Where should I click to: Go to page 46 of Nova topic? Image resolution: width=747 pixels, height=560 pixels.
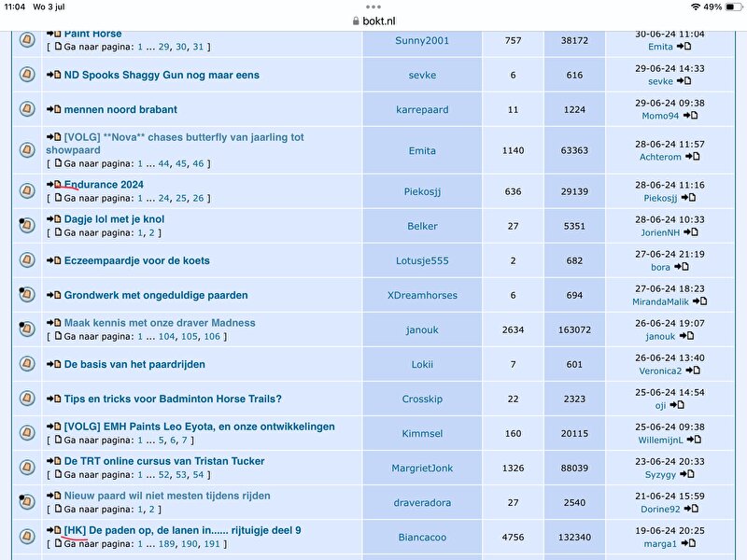pos(198,163)
